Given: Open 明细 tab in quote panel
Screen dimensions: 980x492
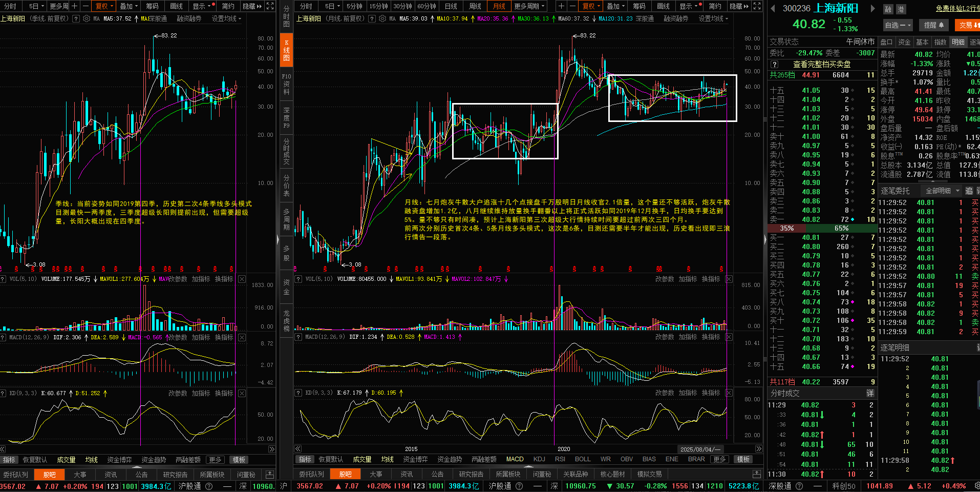Looking at the screenshot, I should click(x=958, y=42).
